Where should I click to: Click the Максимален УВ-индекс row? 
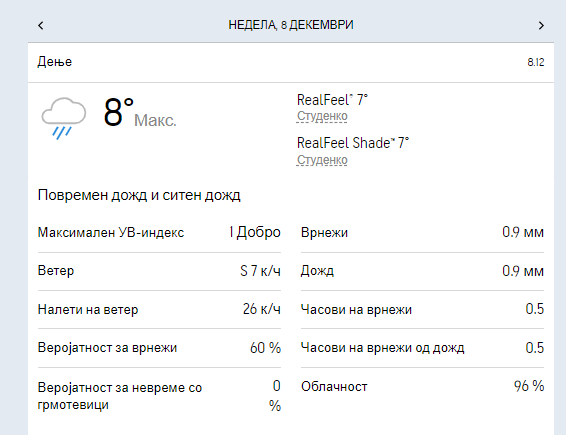(159, 233)
